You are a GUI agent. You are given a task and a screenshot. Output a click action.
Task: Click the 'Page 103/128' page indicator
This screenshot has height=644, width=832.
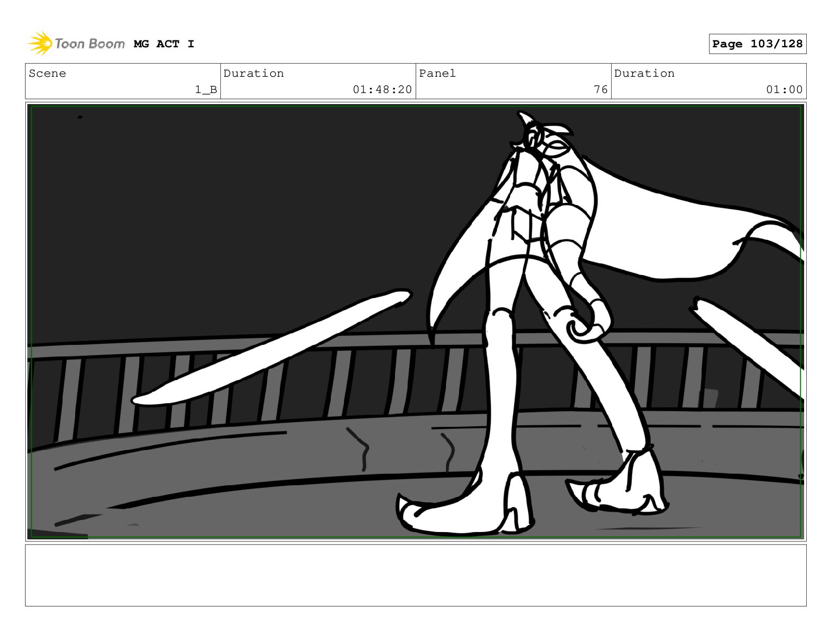(757, 44)
